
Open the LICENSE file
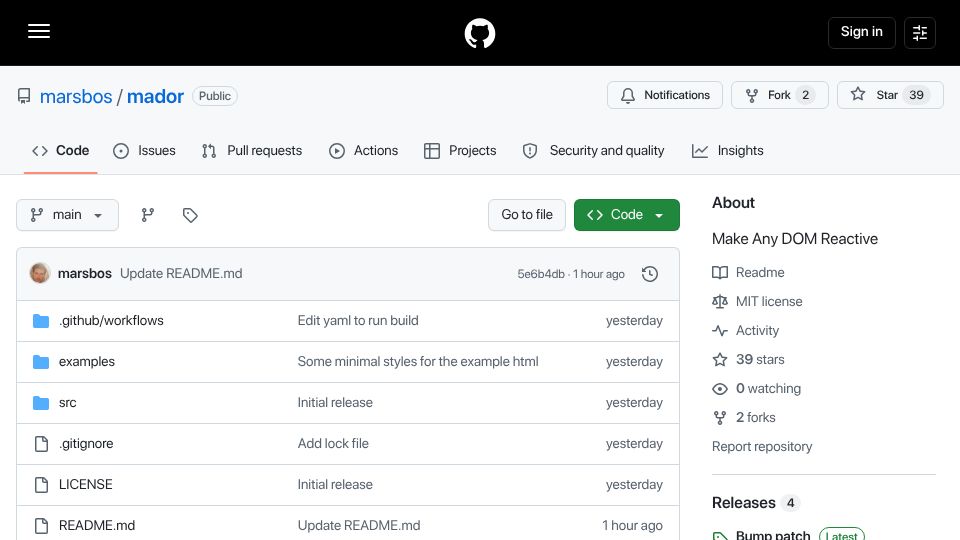86,485
